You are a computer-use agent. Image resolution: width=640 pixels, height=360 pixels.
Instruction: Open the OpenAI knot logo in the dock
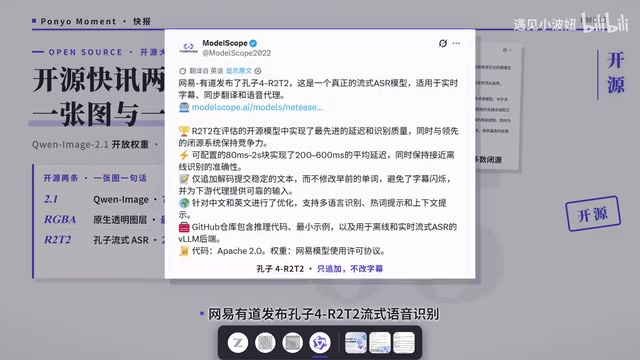(x=265, y=342)
